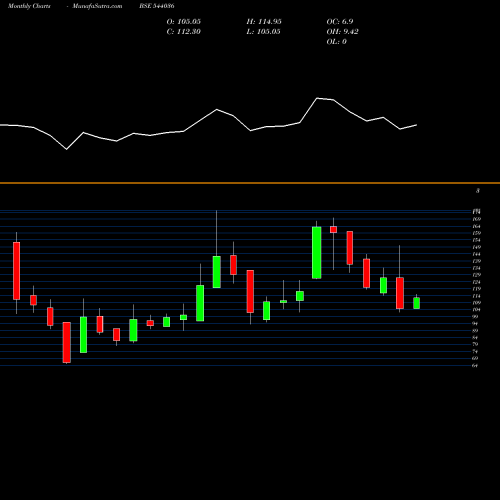Image resolution: width=500 pixels, height=500 pixels.
Task: Click the 149 price axis label
Action: (x=477, y=247)
